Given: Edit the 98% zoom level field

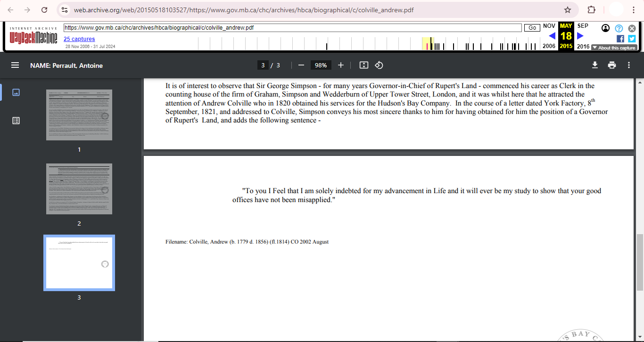Looking at the screenshot, I should (x=321, y=65).
